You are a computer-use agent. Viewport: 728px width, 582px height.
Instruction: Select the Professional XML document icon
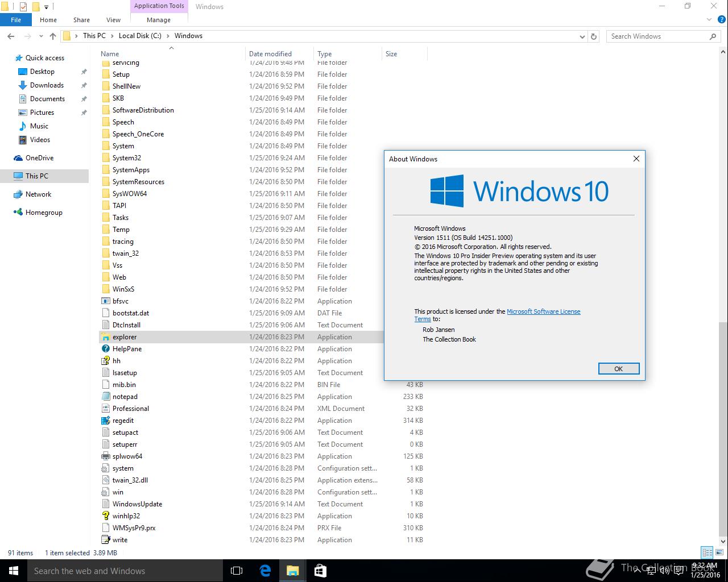pos(105,409)
